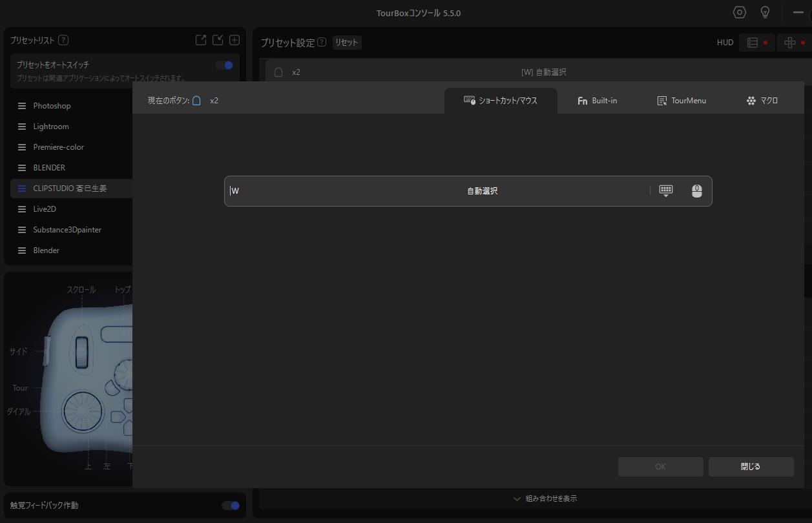Click the drag handle beside Live2D preset
Viewport: 812px width, 523px height.
click(22, 209)
